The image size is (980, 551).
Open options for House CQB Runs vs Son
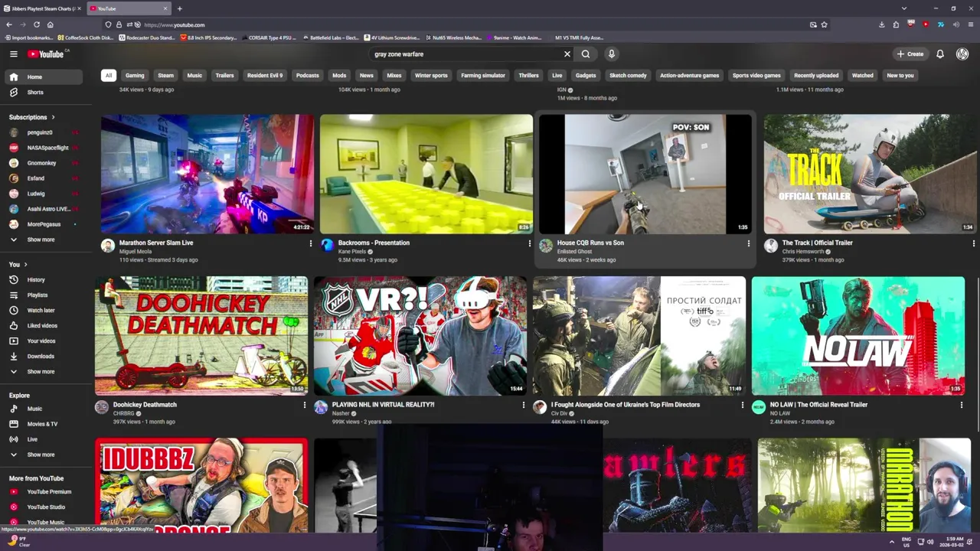[x=748, y=243]
